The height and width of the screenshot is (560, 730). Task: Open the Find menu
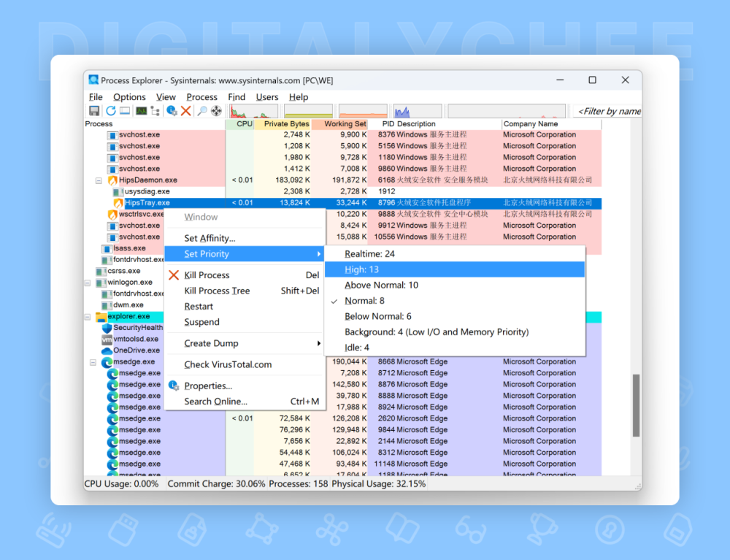[237, 97]
